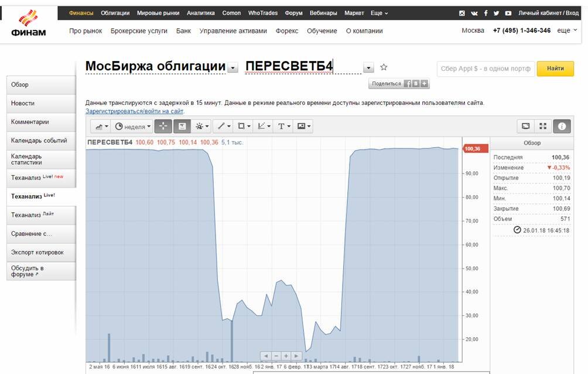Select Теханализ Лайт sidebar tab

[x=41, y=215]
